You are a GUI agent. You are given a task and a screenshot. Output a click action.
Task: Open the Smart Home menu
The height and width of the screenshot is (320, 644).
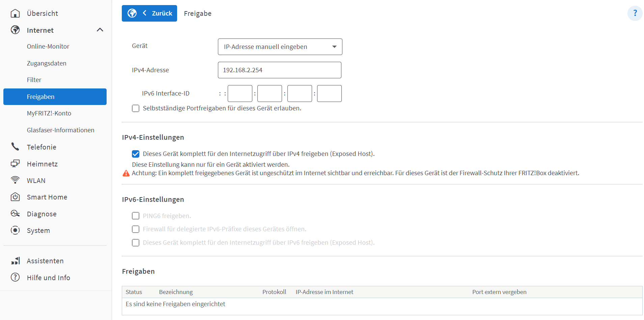pyautogui.click(x=47, y=197)
